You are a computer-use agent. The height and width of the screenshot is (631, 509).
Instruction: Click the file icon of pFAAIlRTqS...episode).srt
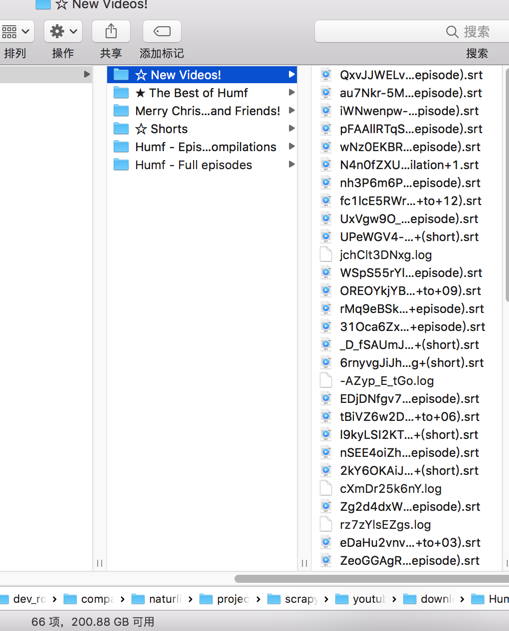[x=326, y=129]
